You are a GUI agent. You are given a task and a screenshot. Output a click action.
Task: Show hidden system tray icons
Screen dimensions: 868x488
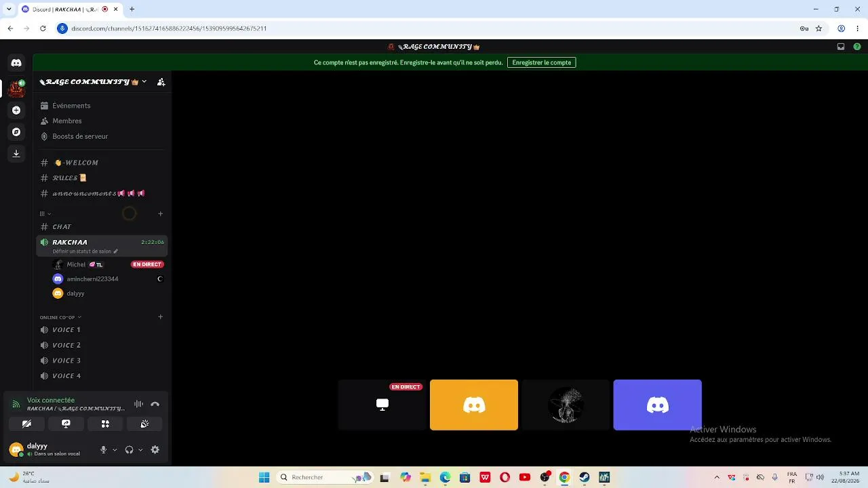(717, 477)
